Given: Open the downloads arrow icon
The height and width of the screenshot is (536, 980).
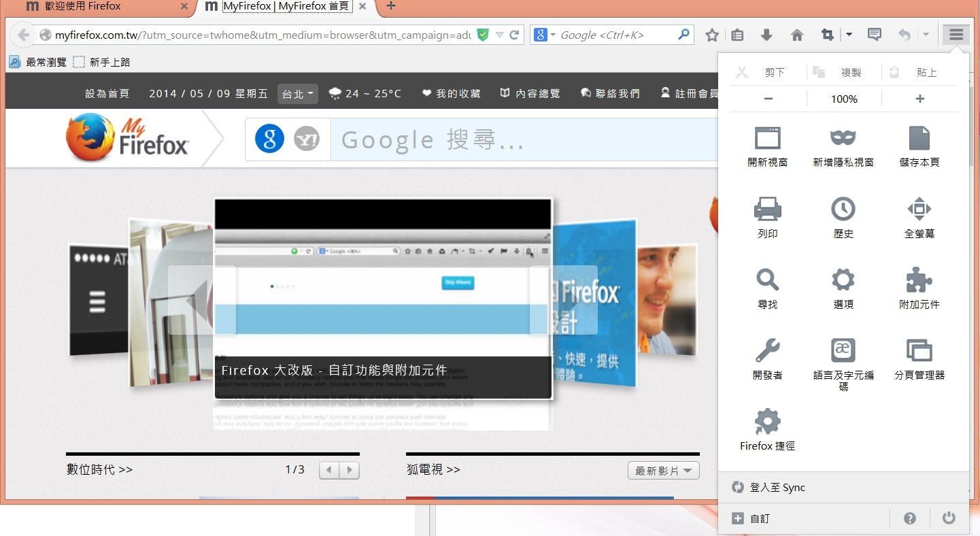Looking at the screenshot, I should [x=766, y=35].
